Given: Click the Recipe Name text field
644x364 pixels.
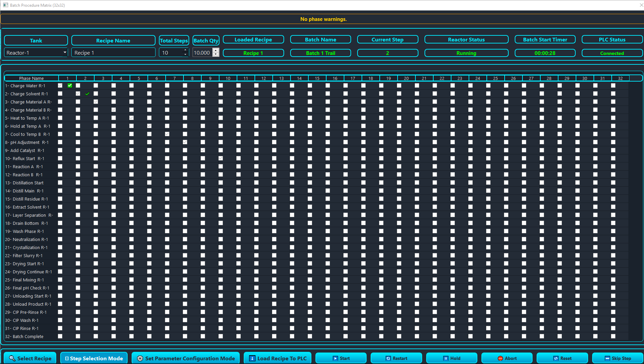Looking at the screenshot, I should pyautogui.click(x=113, y=53).
